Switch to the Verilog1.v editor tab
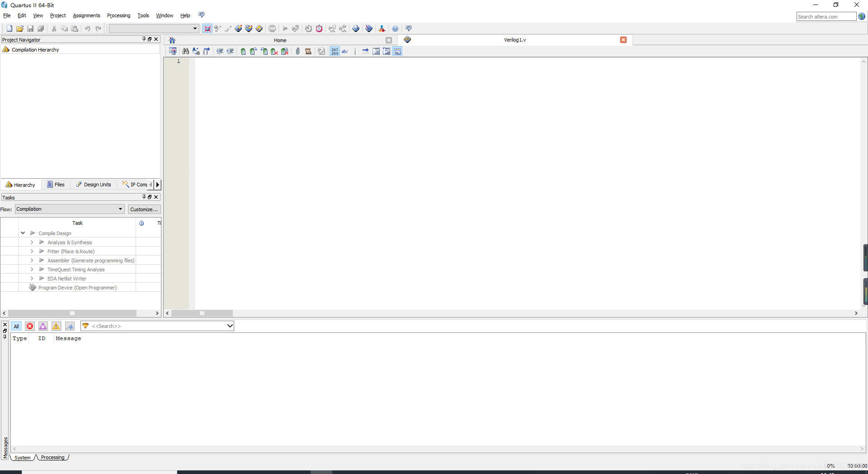The width and height of the screenshot is (868, 474). point(515,40)
